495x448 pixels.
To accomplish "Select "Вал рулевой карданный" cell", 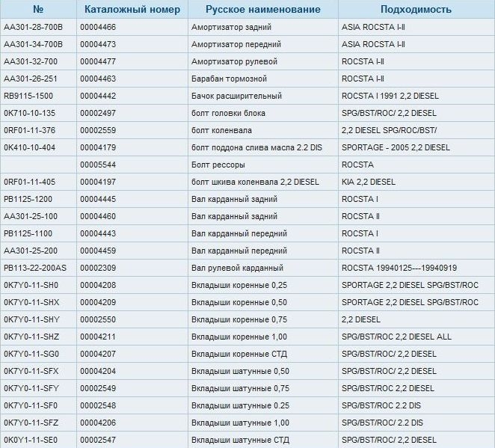I will (237, 268).
